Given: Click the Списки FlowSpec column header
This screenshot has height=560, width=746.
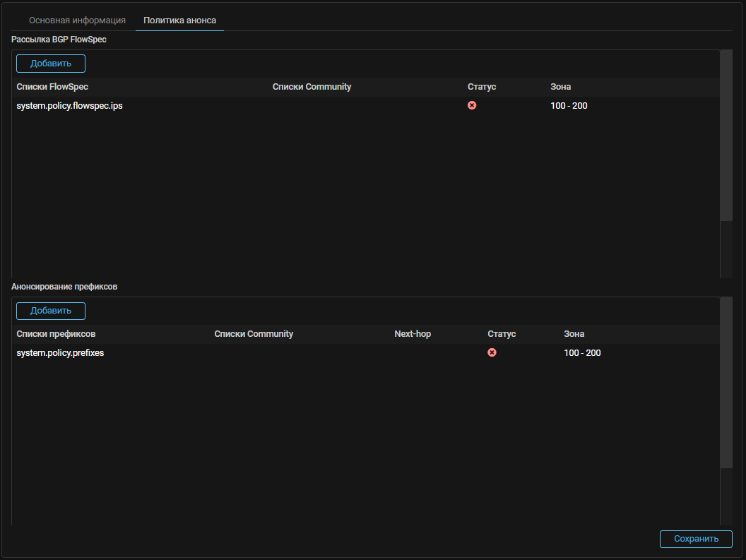Looking at the screenshot, I should pos(52,87).
